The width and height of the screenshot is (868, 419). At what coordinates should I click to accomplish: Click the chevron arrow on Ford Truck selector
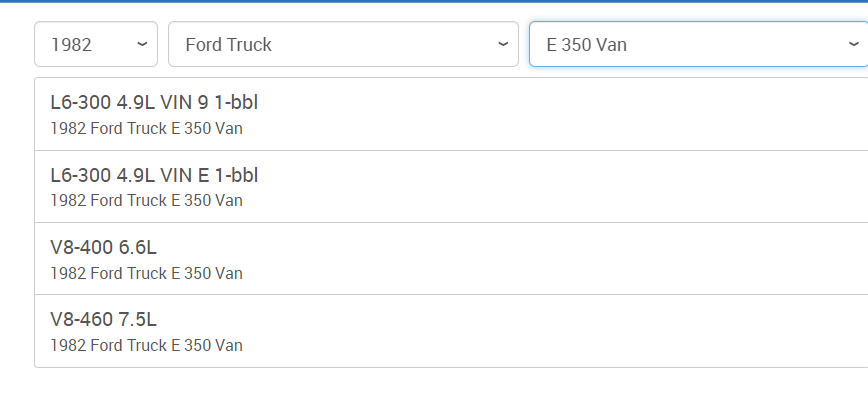pyautogui.click(x=502, y=45)
